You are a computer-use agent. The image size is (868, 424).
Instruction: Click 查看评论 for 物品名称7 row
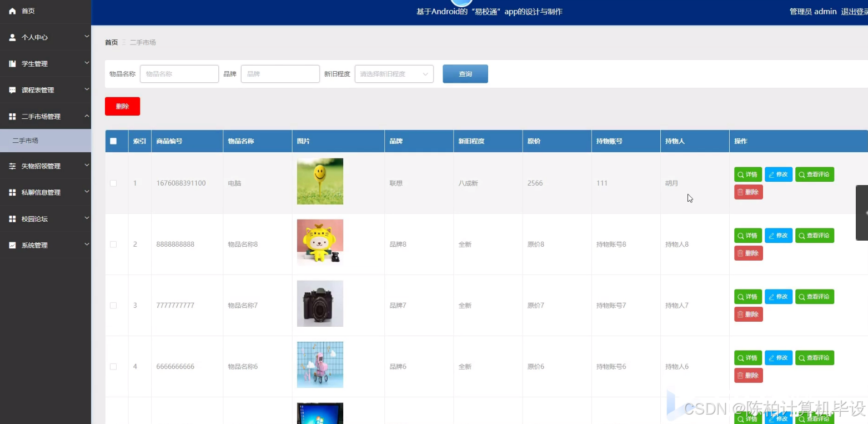point(814,297)
